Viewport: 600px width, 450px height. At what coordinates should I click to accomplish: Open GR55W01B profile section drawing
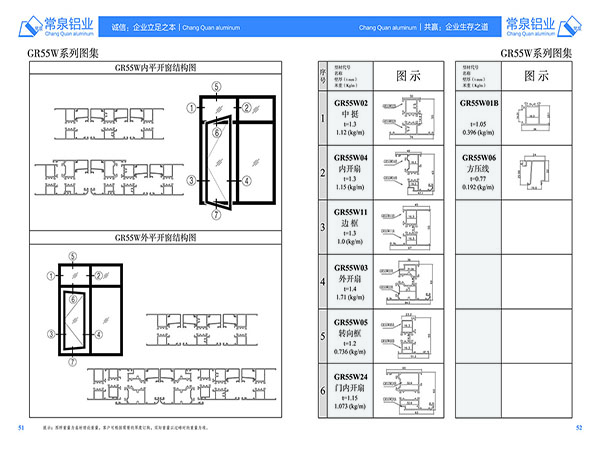point(533,116)
